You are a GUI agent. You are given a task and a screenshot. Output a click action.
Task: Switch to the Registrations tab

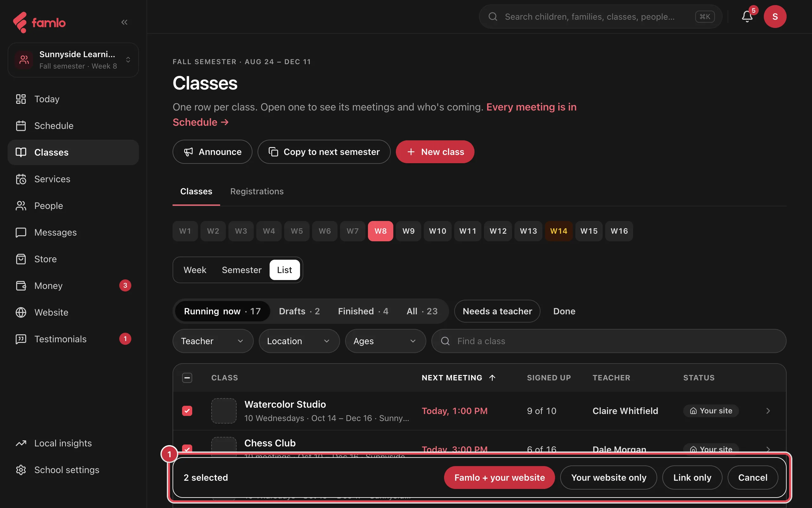[x=257, y=191]
